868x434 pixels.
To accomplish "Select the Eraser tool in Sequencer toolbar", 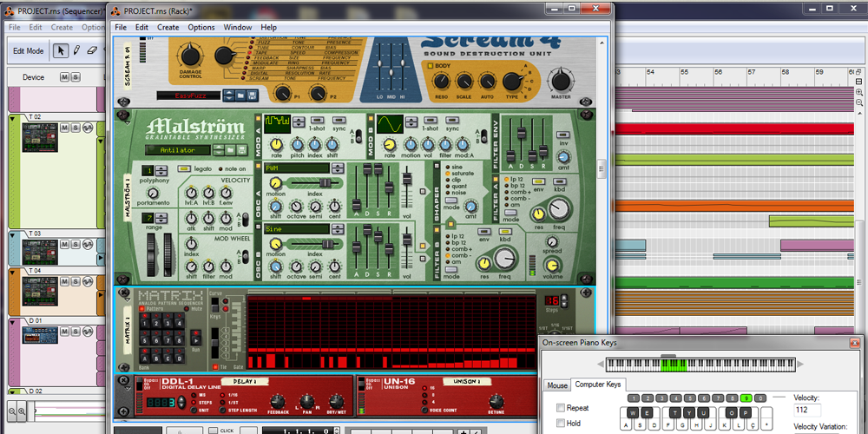I will [x=92, y=50].
